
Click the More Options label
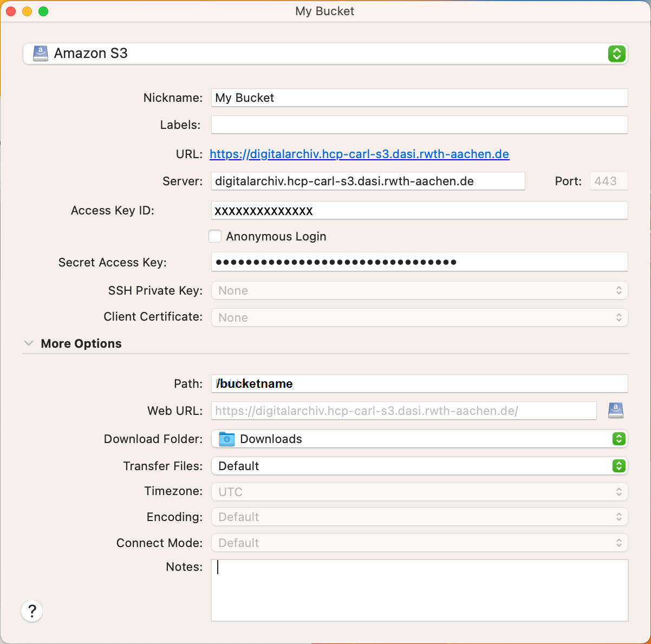81,343
